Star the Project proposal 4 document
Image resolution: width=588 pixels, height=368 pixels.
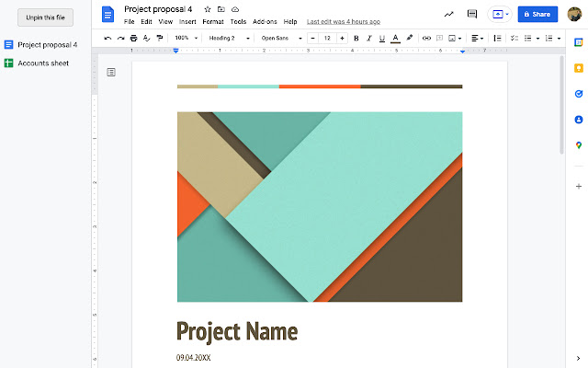208,9
